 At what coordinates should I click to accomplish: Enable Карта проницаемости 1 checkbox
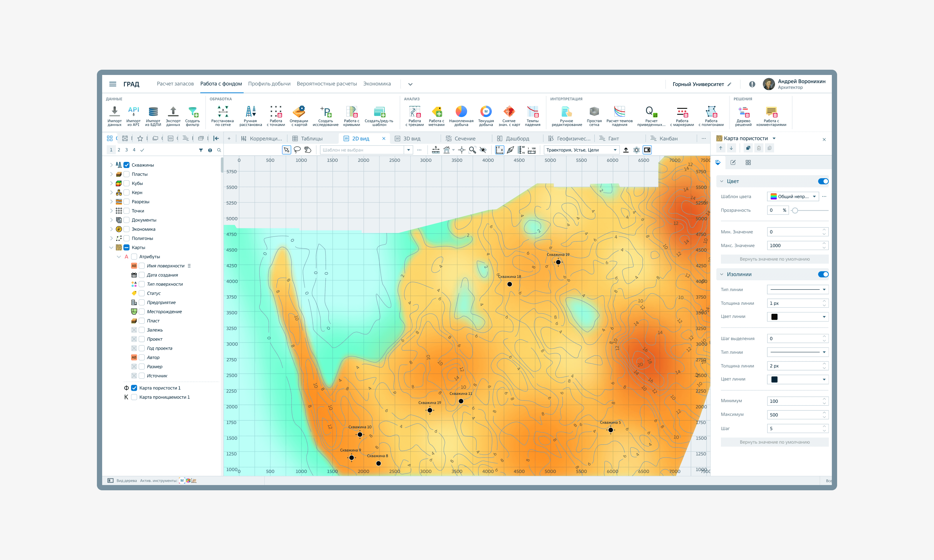(x=134, y=397)
